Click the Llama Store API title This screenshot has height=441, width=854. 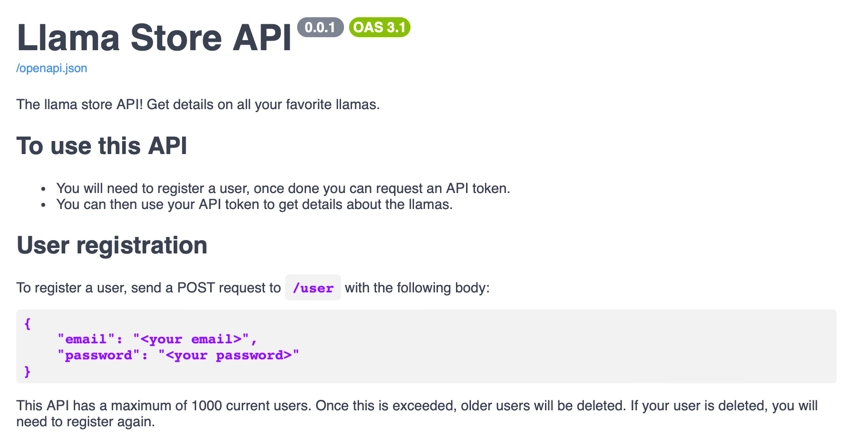(154, 36)
